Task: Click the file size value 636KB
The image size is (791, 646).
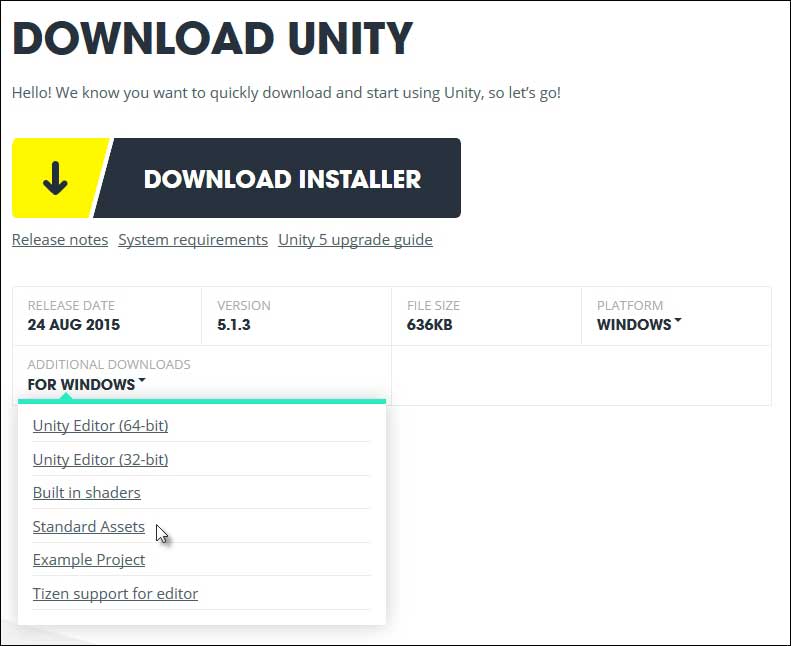Action: (x=429, y=324)
